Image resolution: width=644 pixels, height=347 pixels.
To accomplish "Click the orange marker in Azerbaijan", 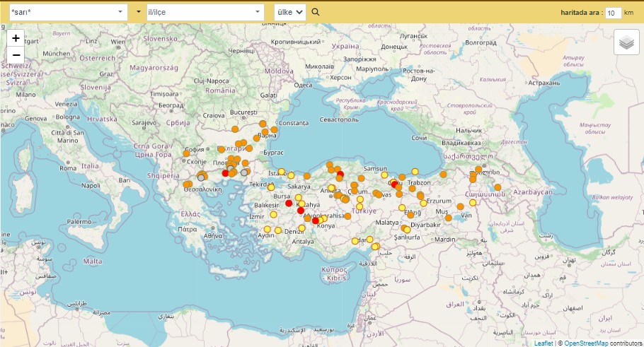I will click(x=498, y=187).
